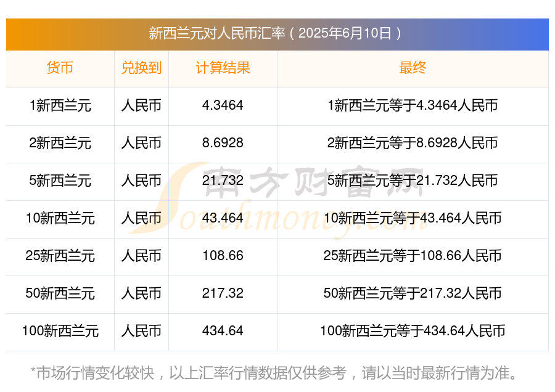
Task: Select the '最终' column header
Action: (x=413, y=68)
